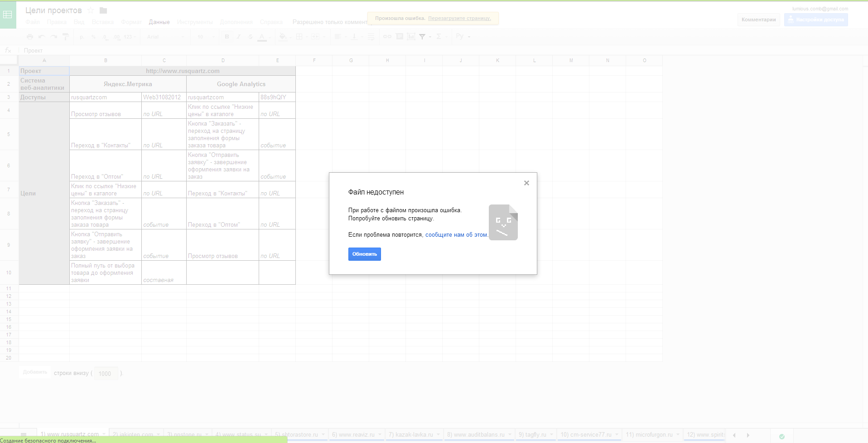Select the Paint format tool
This screenshot has height=443, width=868.
point(66,37)
